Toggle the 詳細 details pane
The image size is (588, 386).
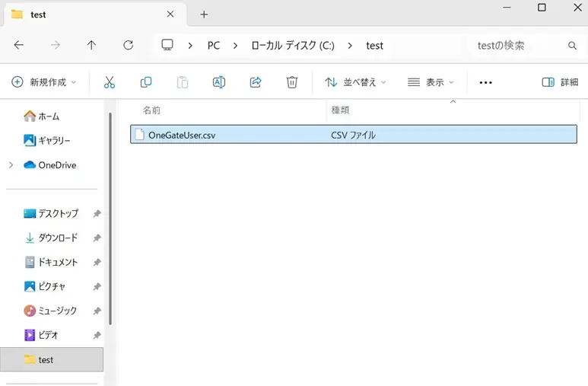tap(559, 82)
